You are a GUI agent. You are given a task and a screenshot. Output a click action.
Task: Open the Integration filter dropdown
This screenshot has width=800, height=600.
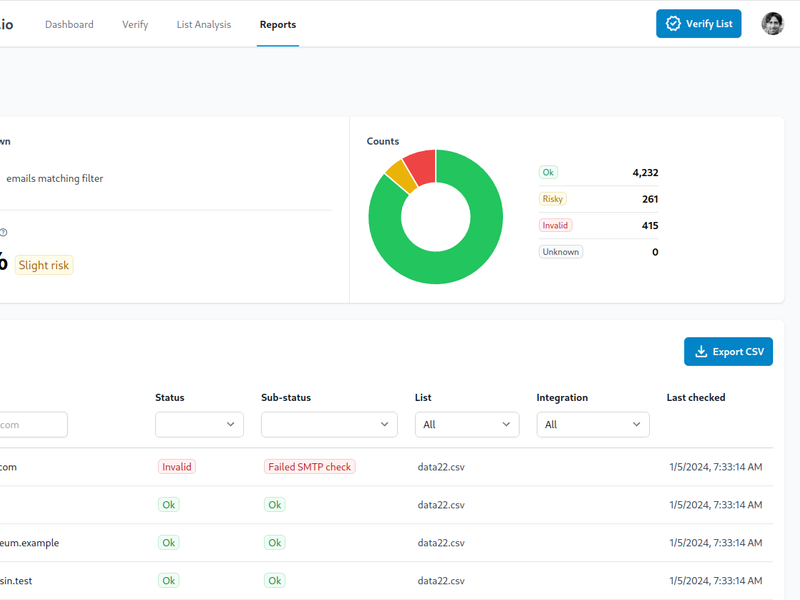point(593,425)
